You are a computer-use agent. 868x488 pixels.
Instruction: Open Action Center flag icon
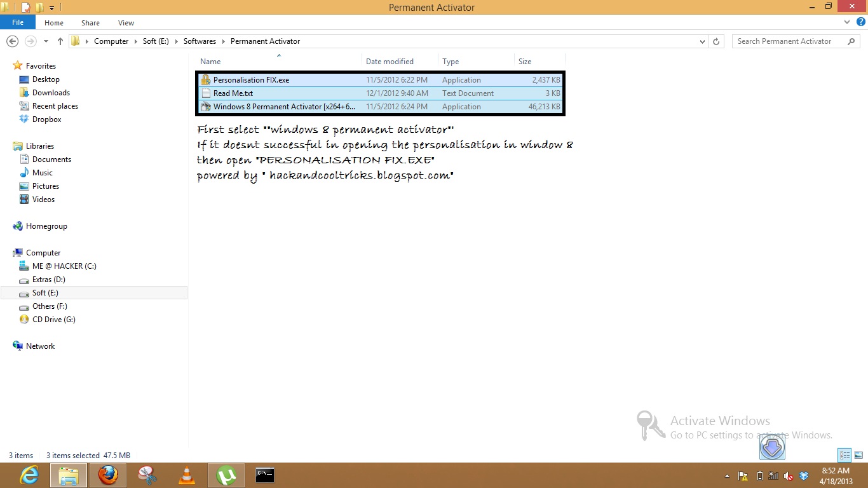[x=742, y=476]
